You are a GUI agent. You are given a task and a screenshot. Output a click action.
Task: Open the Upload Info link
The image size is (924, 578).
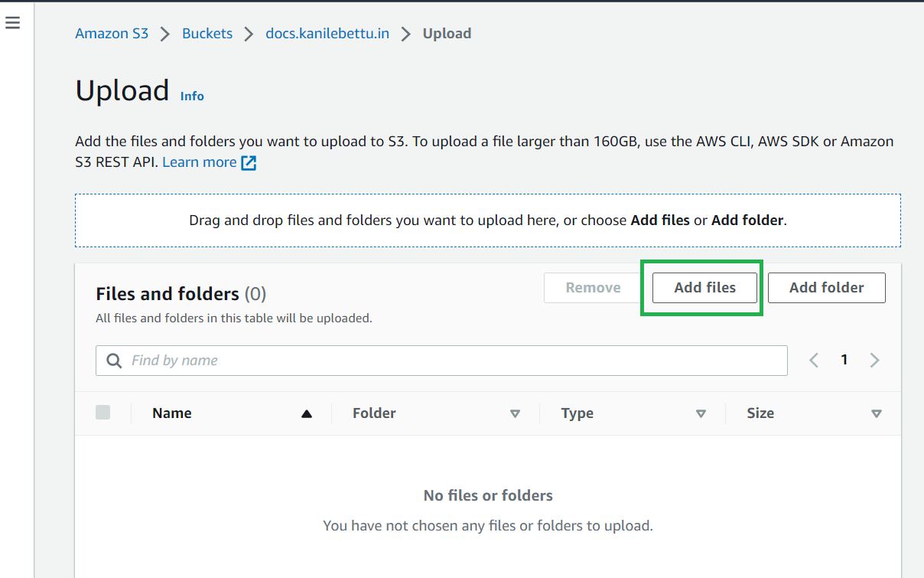[x=192, y=96]
